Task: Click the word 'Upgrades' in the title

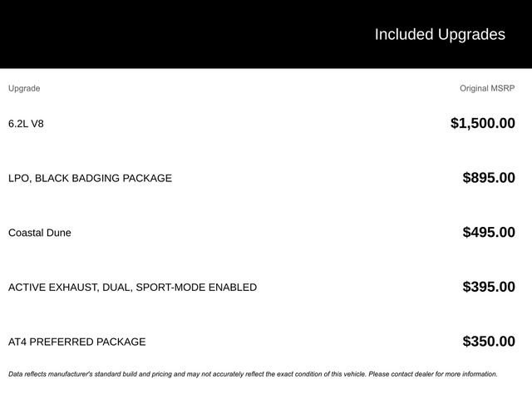Action: coord(471,35)
